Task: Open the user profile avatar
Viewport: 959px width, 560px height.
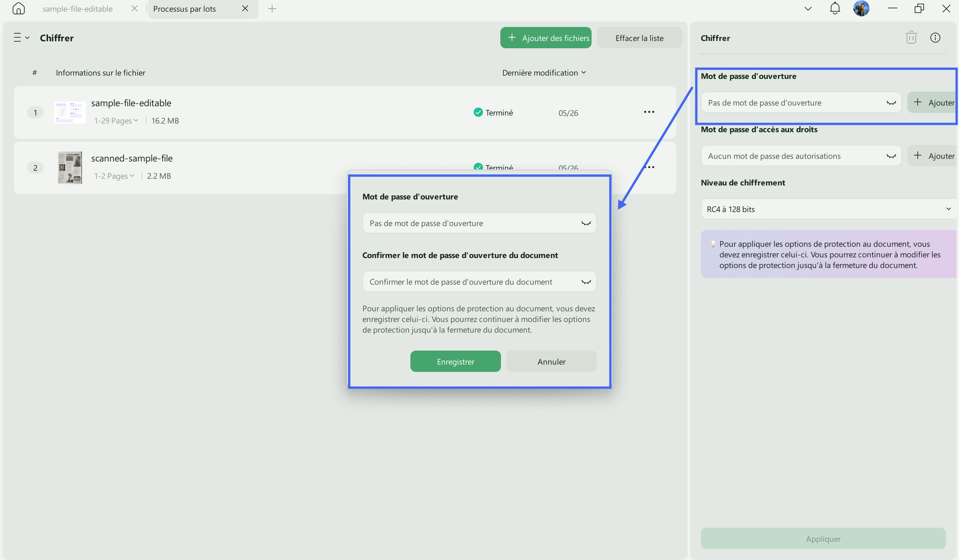Action: click(861, 8)
